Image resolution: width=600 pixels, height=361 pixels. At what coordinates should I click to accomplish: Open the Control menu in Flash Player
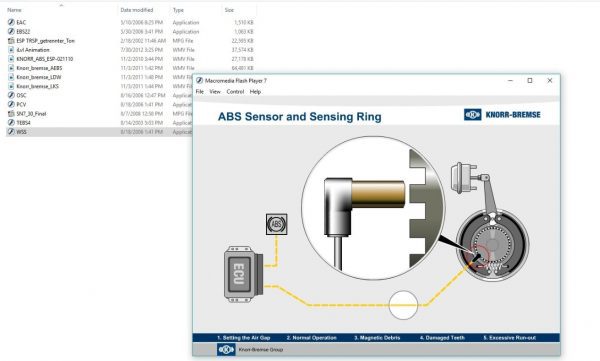point(235,92)
